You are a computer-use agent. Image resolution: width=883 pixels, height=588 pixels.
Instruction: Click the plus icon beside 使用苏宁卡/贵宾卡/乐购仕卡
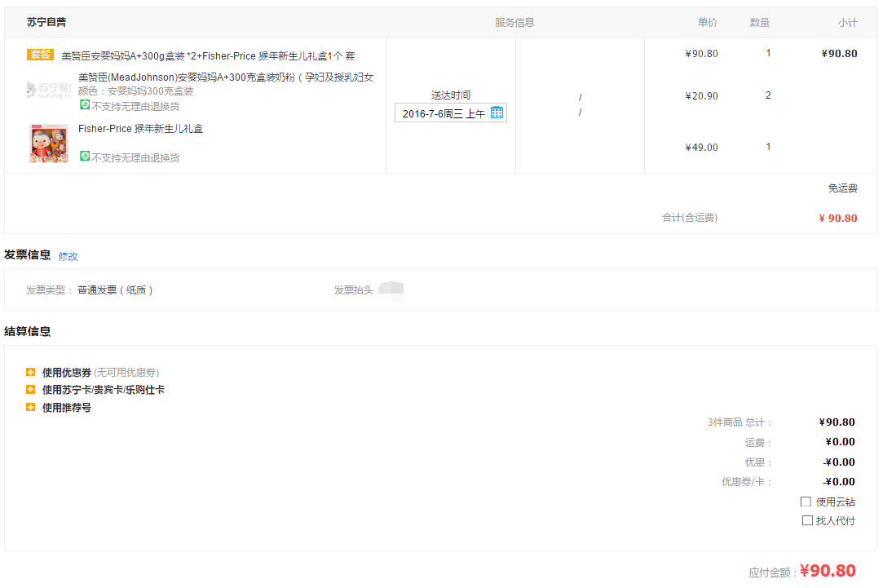(33, 389)
